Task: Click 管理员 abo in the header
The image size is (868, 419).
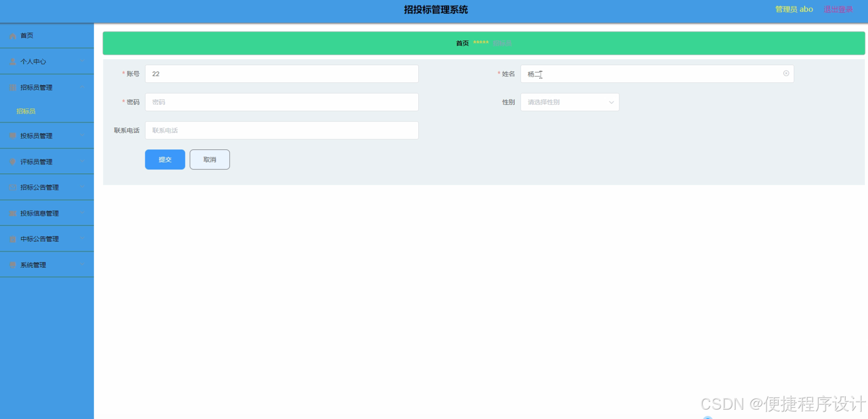Action: click(794, 9)
